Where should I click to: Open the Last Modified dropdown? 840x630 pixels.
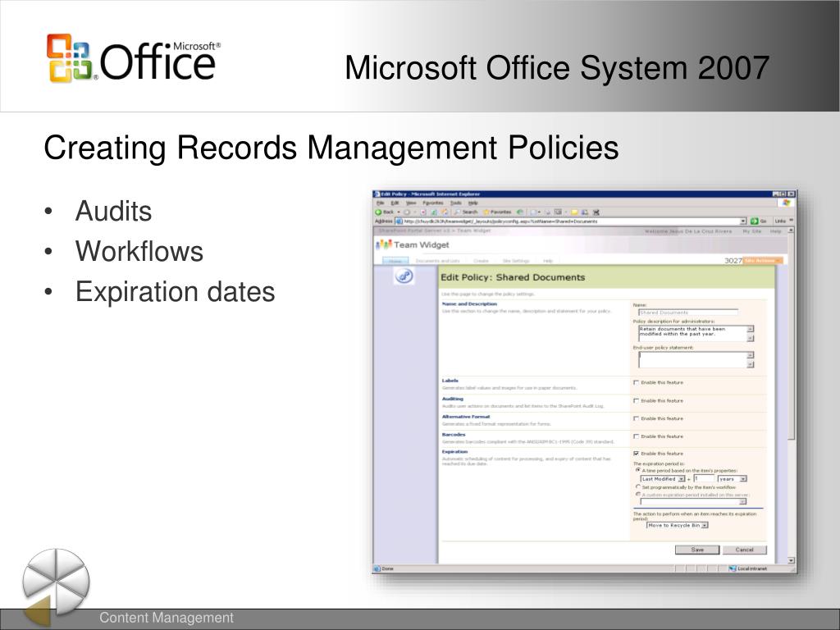(663, 478)
